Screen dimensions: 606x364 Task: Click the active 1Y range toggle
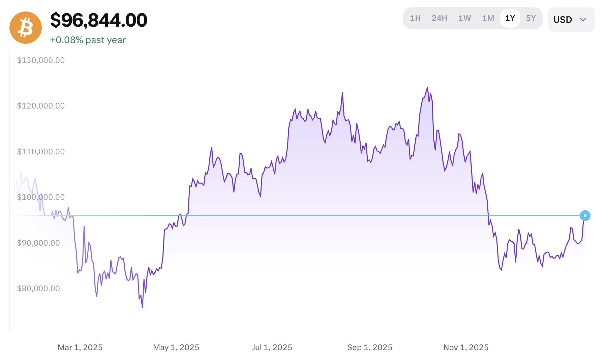click(510, 18)
